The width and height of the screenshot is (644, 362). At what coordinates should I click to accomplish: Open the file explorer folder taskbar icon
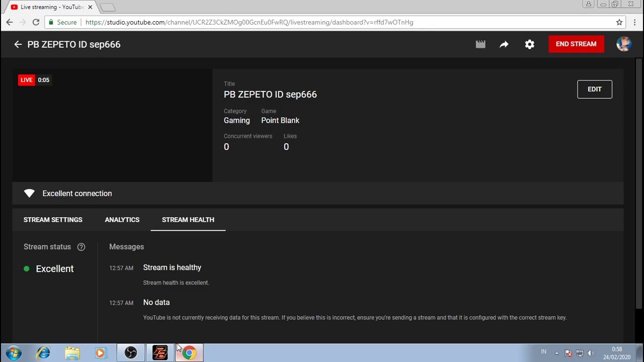72,352
